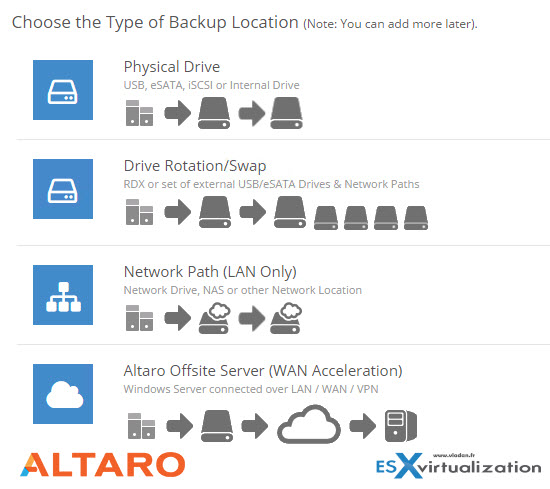Click the last small drive in rotation set

pyautogui.click(x=416, y=218)
